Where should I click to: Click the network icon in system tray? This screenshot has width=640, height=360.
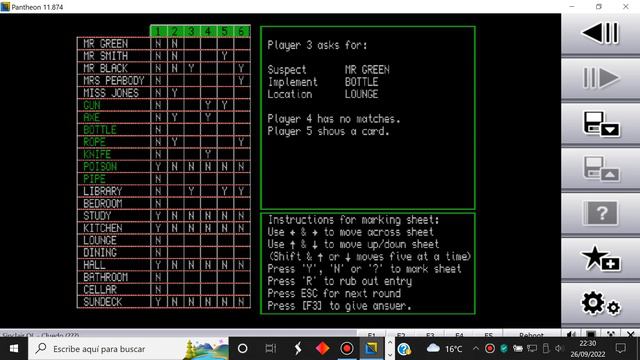tap(532, 349)
